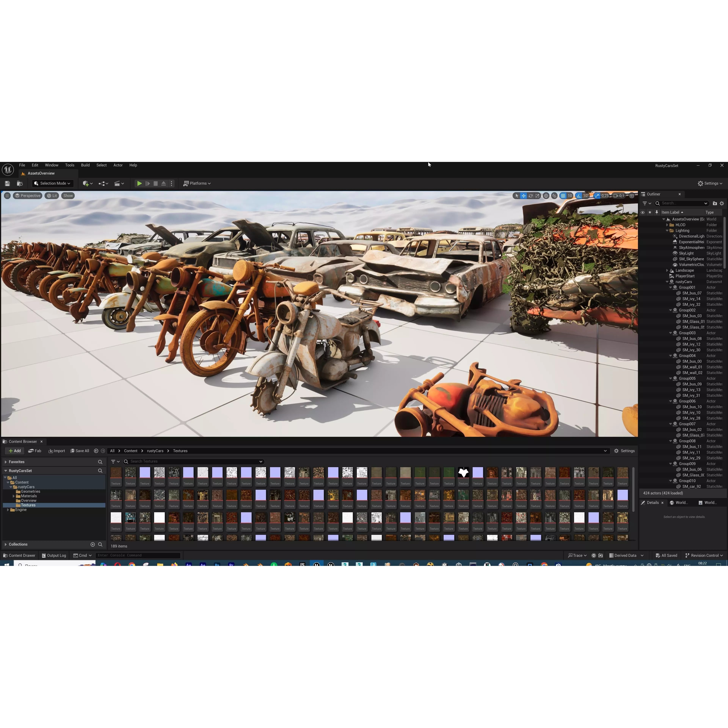Screen dimensions: 728x728
Task: Open camera speed setting showing 0,1
Action: coord(619,196)
